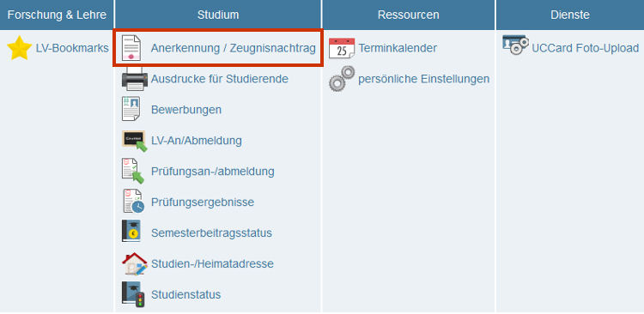
Task: Click the certificate document icon for Anerkennung
Action: 131,48
